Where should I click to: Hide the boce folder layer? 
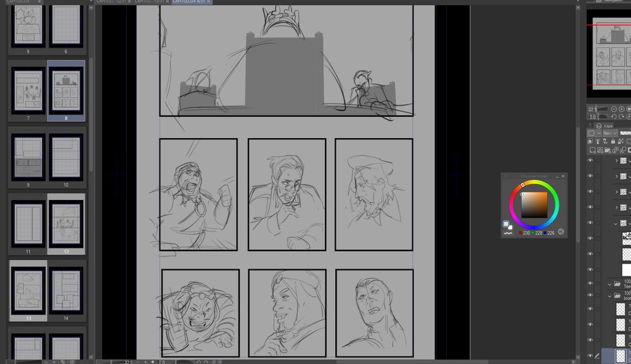[591, 295]
